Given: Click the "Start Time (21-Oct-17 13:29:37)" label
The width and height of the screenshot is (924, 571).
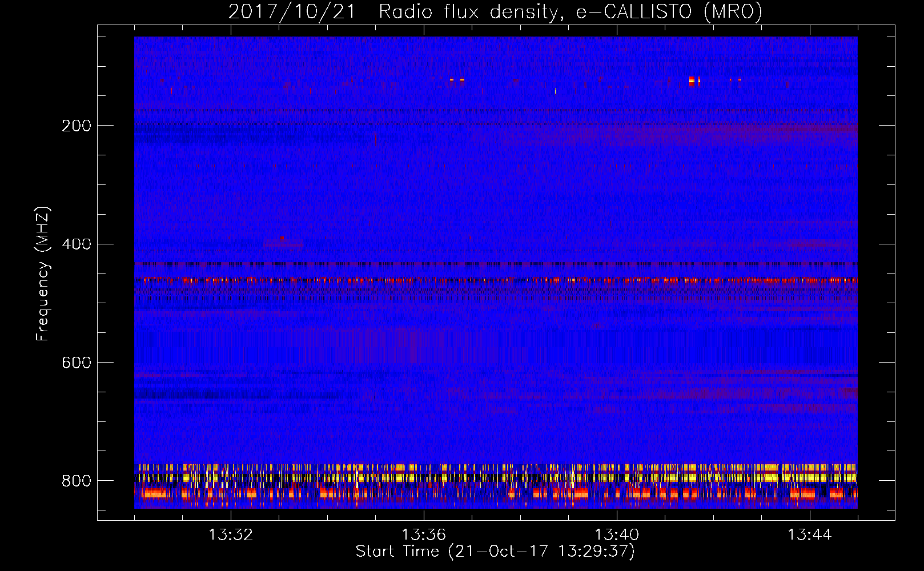Looking at the screenshot, I should click(x=495, y=552).
